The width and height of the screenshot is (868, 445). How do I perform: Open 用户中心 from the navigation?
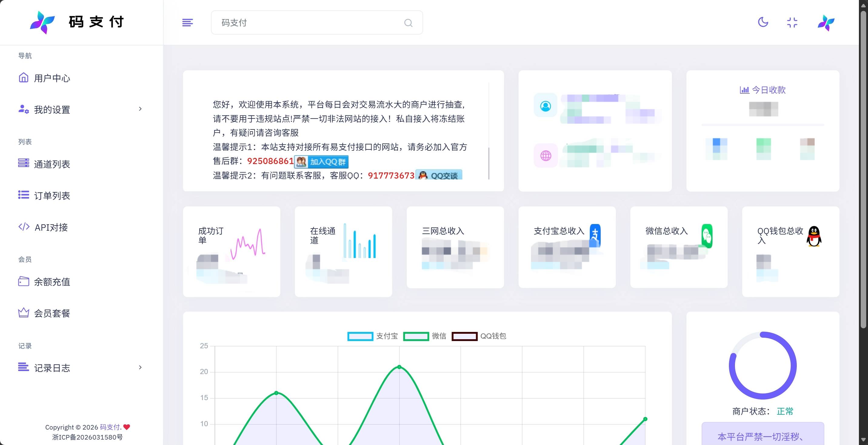[52, 78]
